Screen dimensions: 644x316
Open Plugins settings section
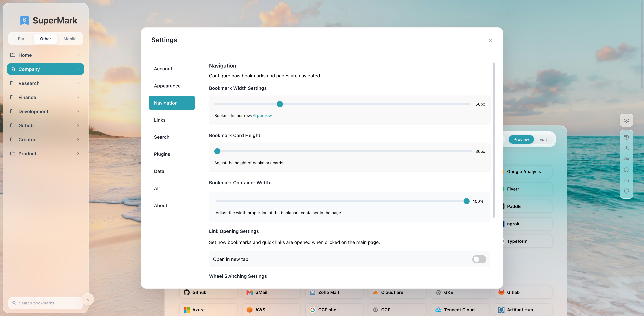(x=172, y=154)
